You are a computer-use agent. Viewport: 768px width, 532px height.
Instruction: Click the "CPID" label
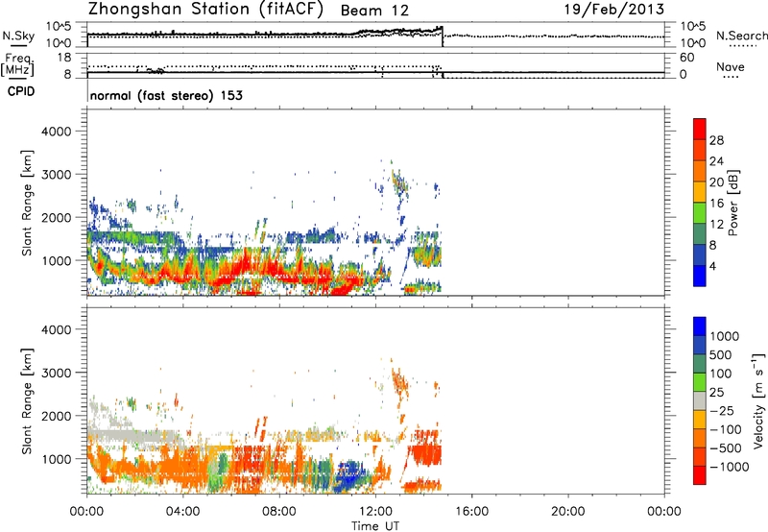21,91
